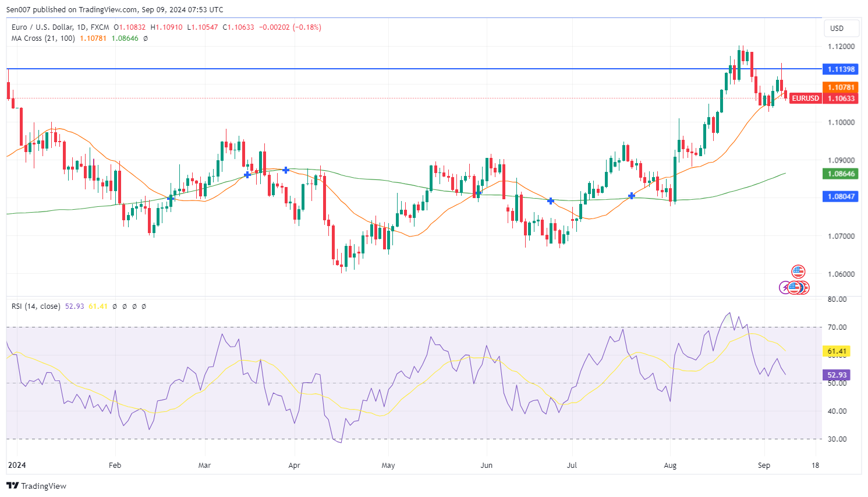The image size is (868, 497).
Task: Click the Sep label on time axis
Action: [x=764, y=466]
